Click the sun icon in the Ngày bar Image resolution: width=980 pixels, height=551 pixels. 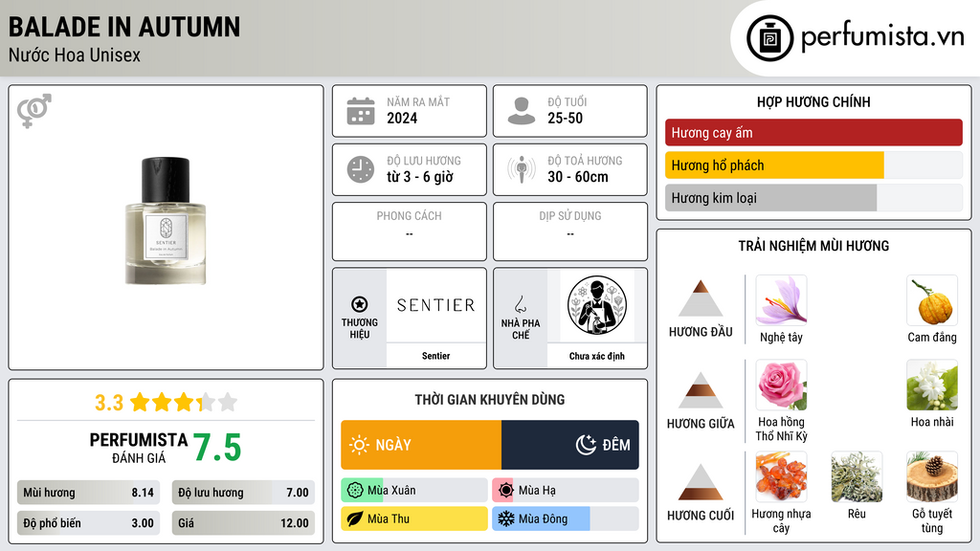359,445
